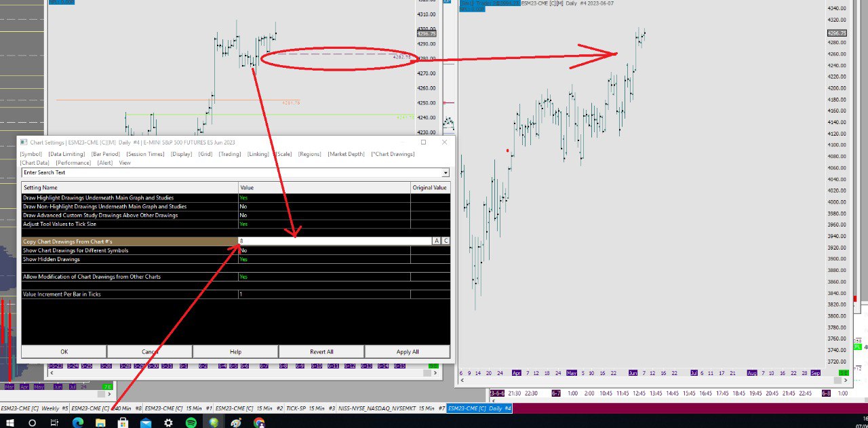
Task: Click the A button beside Copy Chart Drawings
Action: pos(437,241)
